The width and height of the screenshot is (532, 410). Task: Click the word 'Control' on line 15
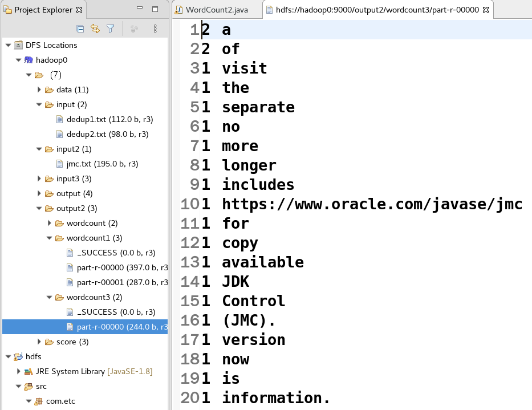point(254,301)
